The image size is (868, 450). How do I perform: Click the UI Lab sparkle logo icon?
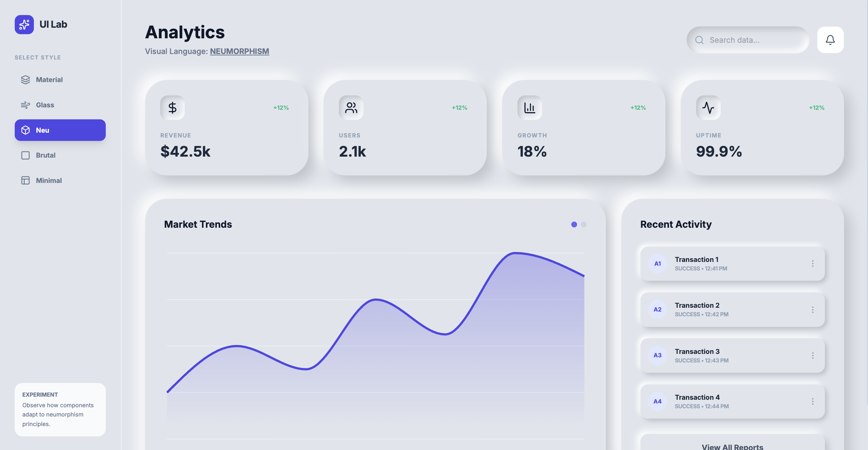[x=24, y=24]
